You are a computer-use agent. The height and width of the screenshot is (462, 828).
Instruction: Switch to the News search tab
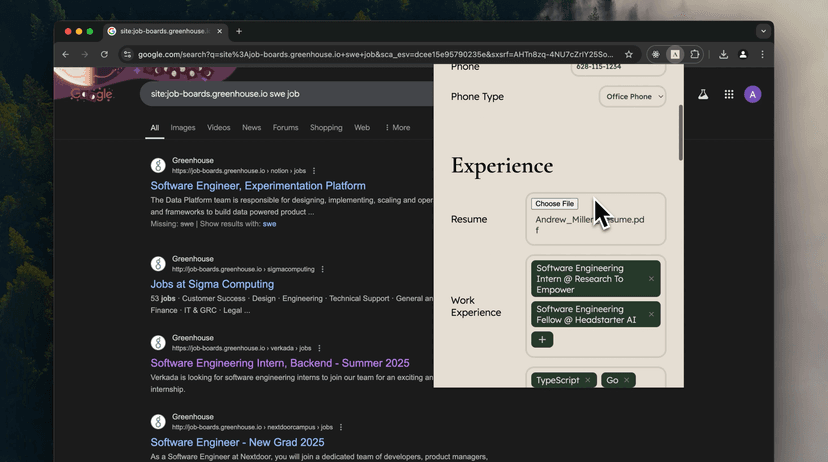pyautogui.click(x=251, y=128)
